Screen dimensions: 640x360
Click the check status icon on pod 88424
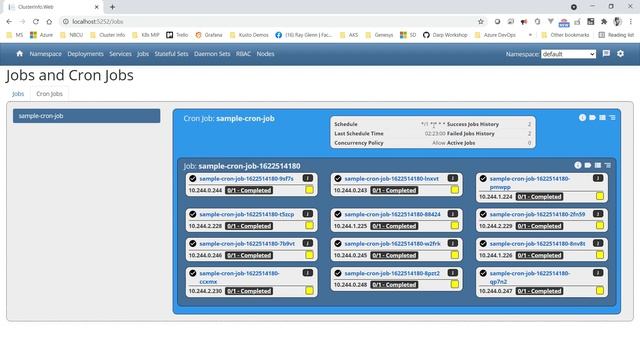tap(338, 214)
